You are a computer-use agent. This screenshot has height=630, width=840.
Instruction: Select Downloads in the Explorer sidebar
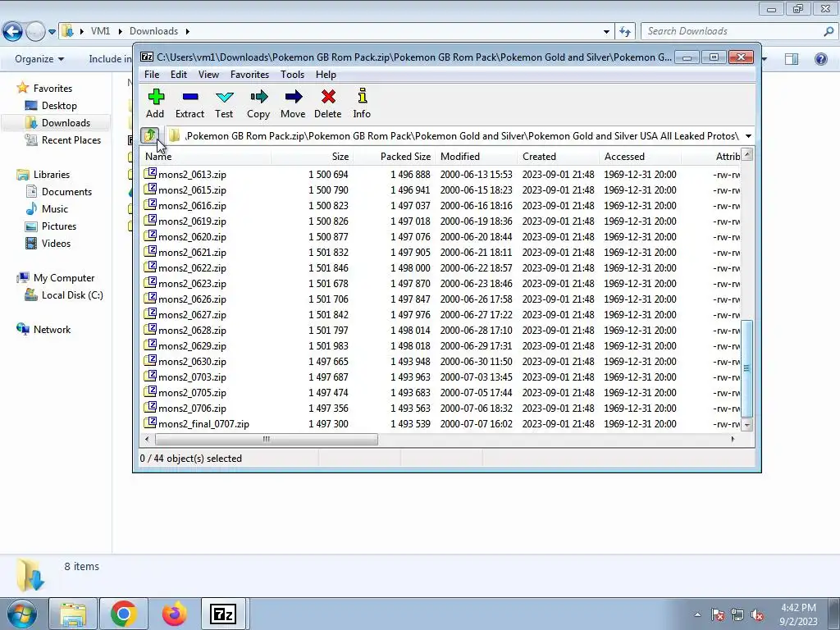coord(57,123)
